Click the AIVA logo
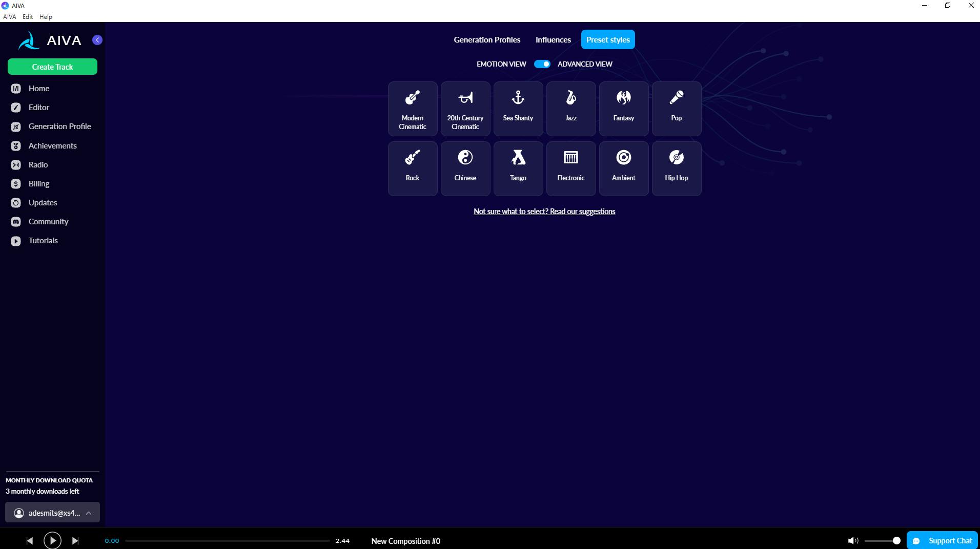 coord(50,40)
